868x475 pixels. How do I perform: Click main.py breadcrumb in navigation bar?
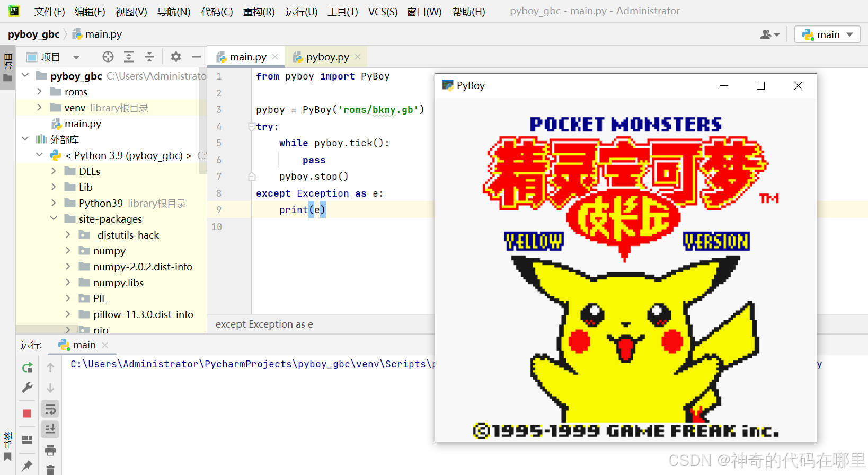coord(97,34)
